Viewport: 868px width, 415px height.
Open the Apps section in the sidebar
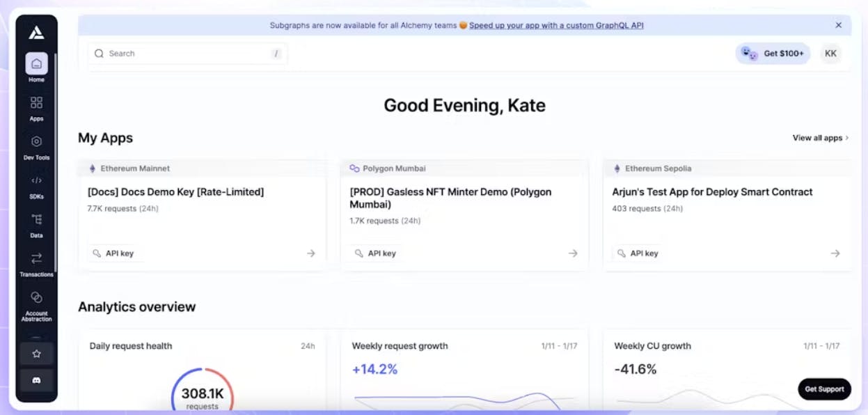coord(36,108)
